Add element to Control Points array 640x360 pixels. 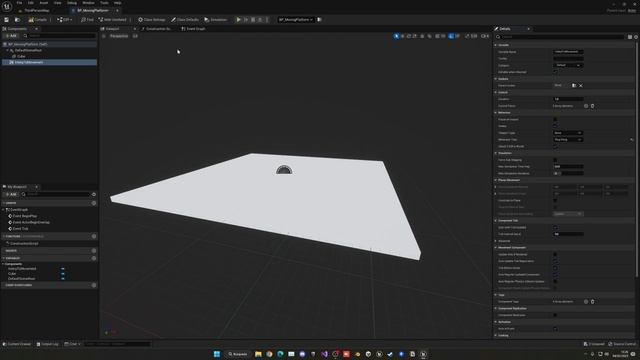(x=586, y=106)
